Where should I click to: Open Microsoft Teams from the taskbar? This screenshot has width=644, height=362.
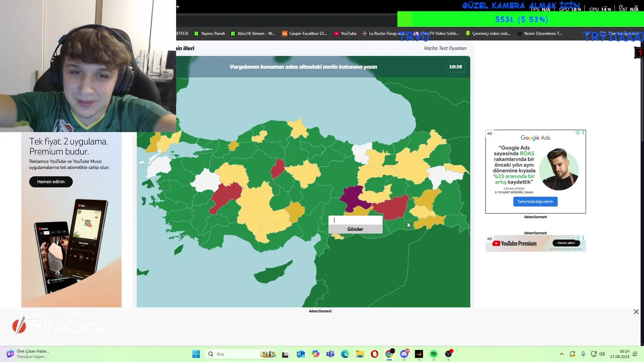pyautogui.click(x=330, y=354)
